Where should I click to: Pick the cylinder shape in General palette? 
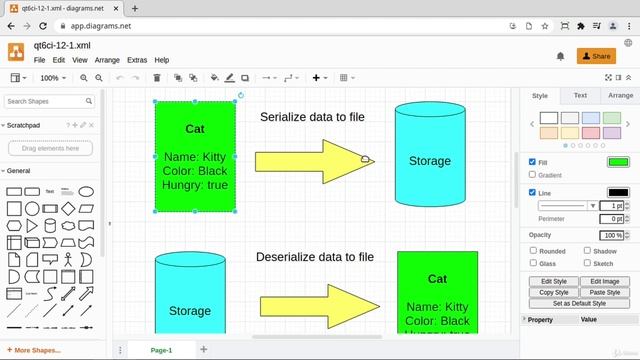(50, 226)
